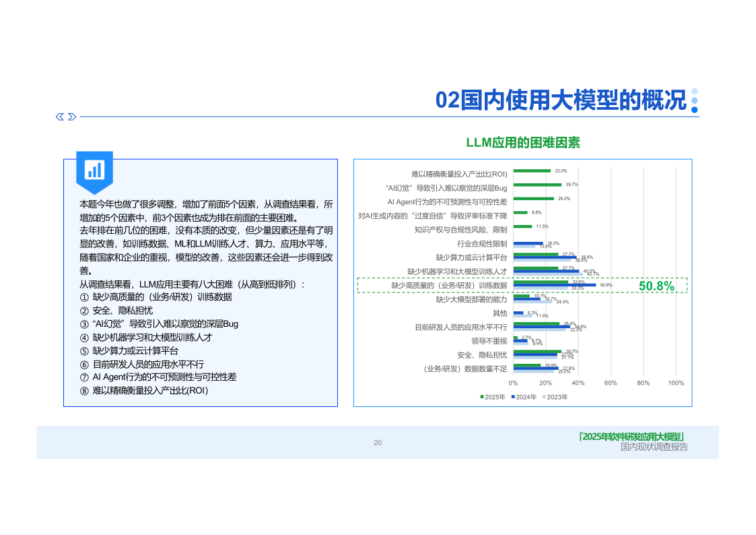This screenshot has height=535, width=756.
Task: Click the line 从调查结果看，LLM应用主要有八大困难
Action: pyautogui.click(x=193, y=284)
